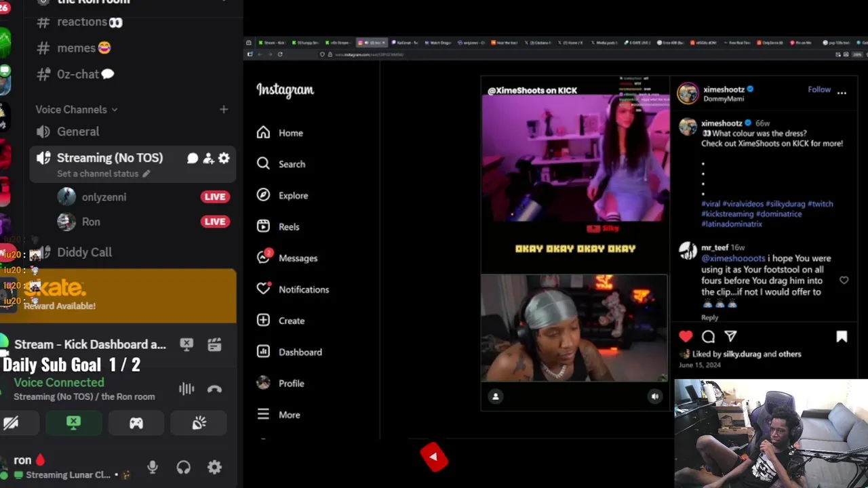Open ximeshootz avatar in post header
The image size is (868, 488).
[x=688, y=94]
